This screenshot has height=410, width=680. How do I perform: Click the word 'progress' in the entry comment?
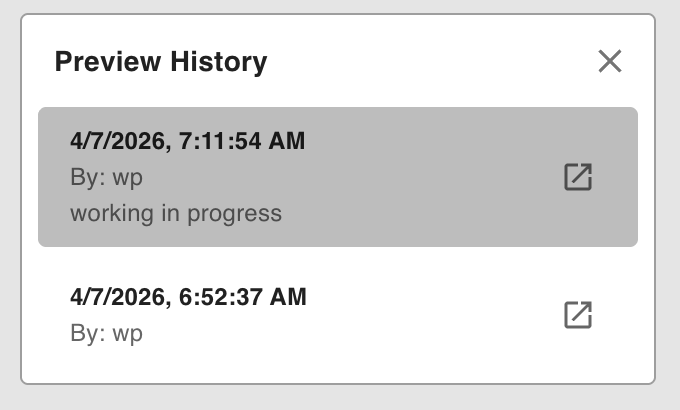239,213
